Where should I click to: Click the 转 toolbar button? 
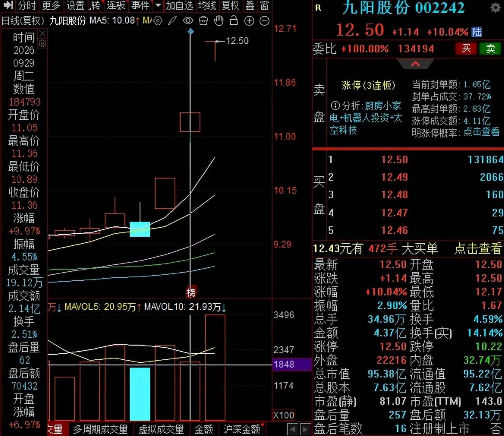click(95, 6)
